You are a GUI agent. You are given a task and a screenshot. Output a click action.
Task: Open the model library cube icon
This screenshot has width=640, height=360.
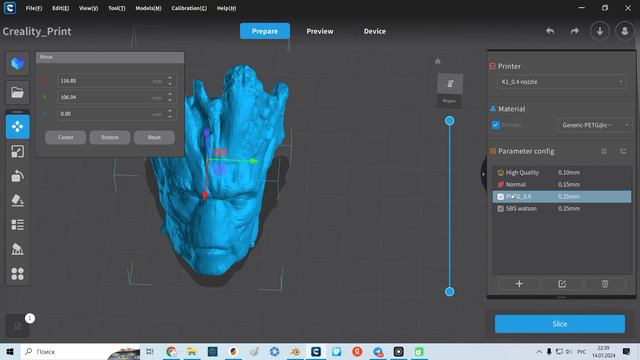pos(17,64)
